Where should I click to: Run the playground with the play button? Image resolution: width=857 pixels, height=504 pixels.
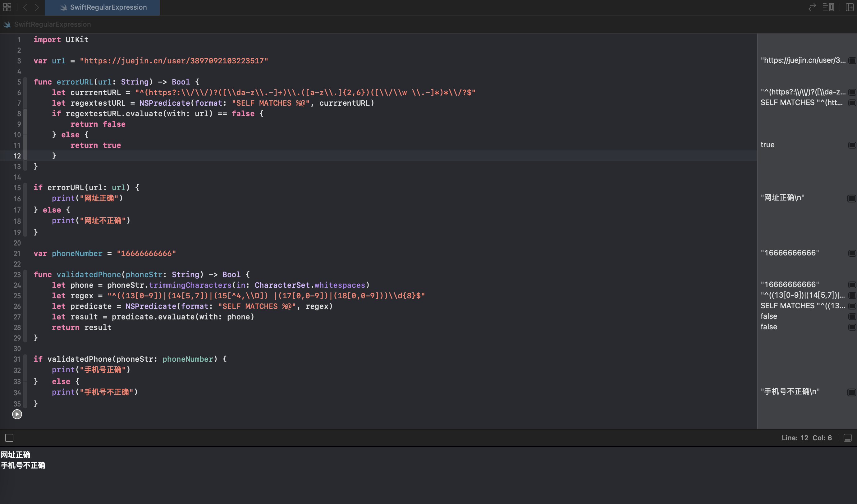click(17, 414)
